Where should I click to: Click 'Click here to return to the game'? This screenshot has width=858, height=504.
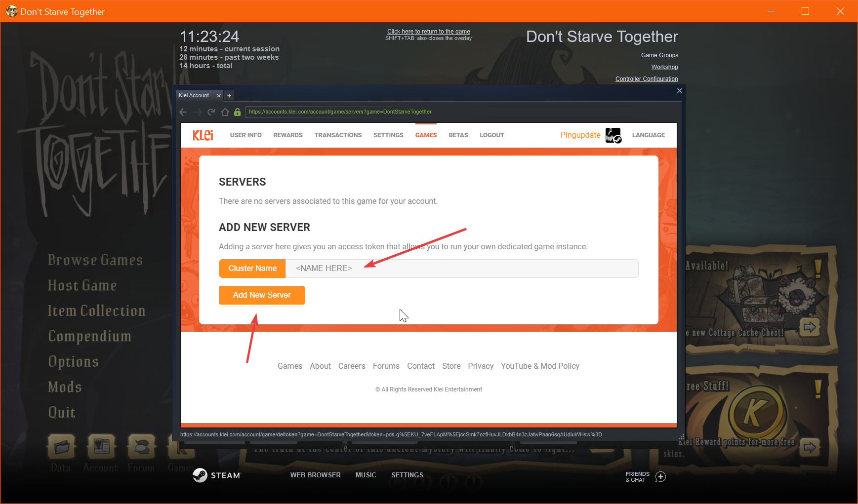point(428,32)
